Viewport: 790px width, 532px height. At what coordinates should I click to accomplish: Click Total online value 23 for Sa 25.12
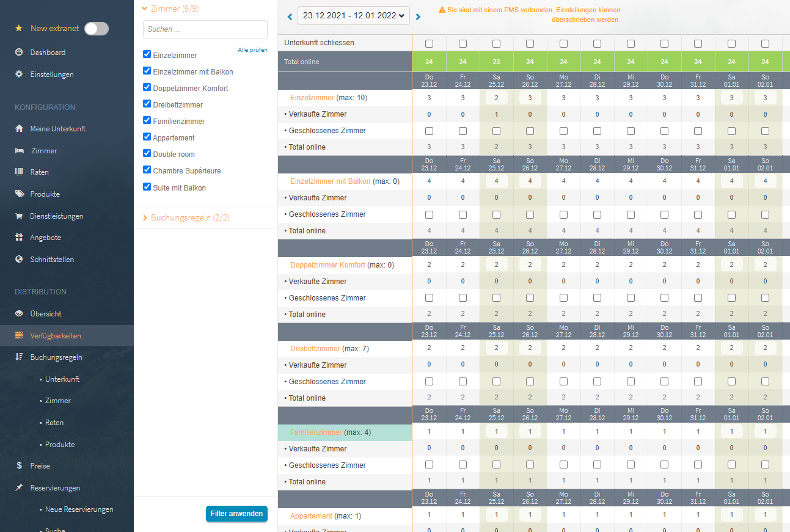coord(496,62)
